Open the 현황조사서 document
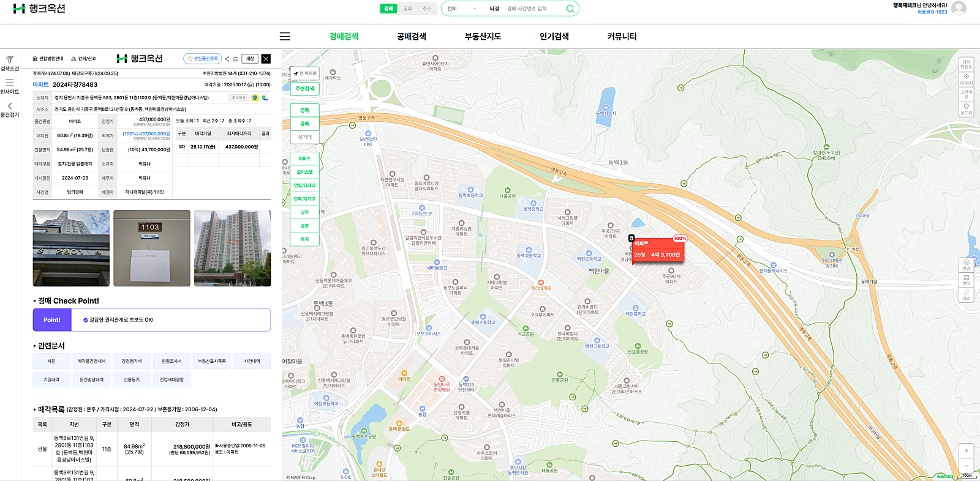 [x=171, y=362]
